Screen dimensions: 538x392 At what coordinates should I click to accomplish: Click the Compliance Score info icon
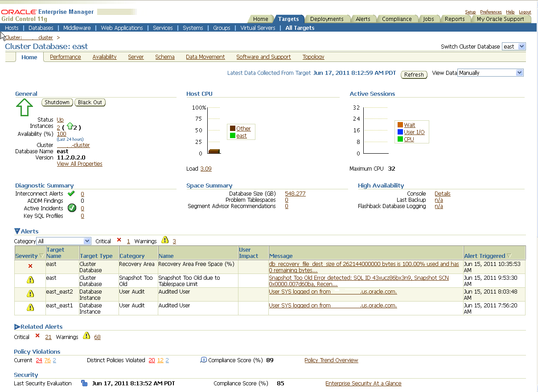pos(204,359)
